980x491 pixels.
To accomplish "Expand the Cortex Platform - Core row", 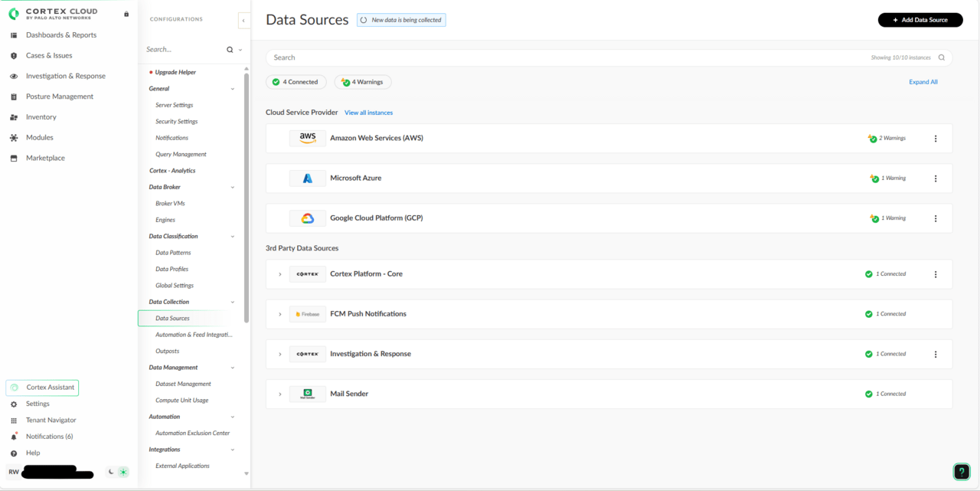I will (x=280, y=274).
